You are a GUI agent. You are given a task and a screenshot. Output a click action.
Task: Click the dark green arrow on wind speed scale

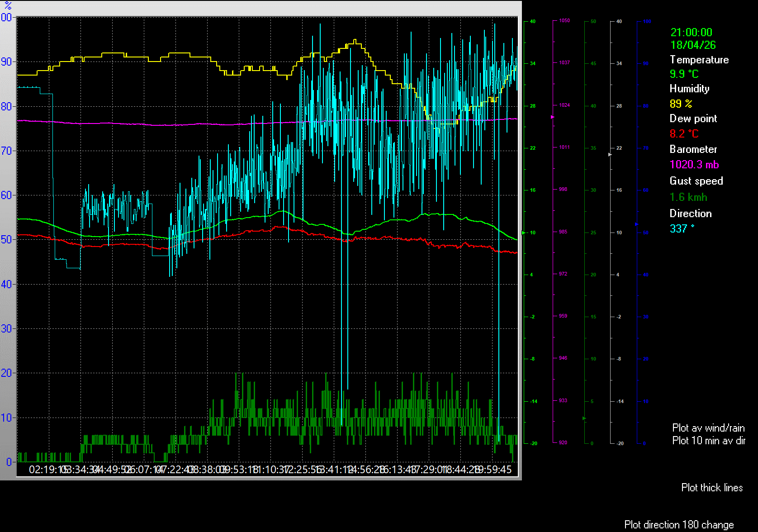(584, 418)
